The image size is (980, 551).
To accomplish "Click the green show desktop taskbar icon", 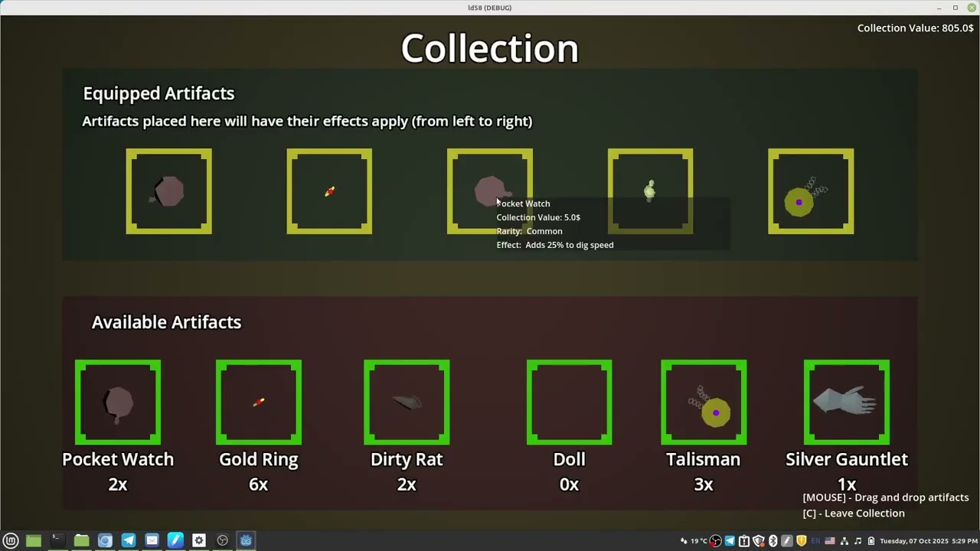I will tap(34, 540).
